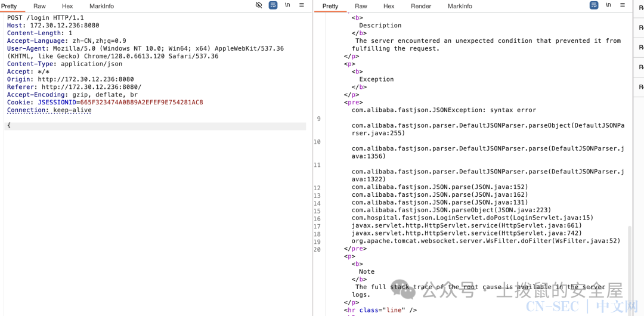Screen dimensions: 644x316
Task: Click the Referer header line
Action: (x=75, y=87)
